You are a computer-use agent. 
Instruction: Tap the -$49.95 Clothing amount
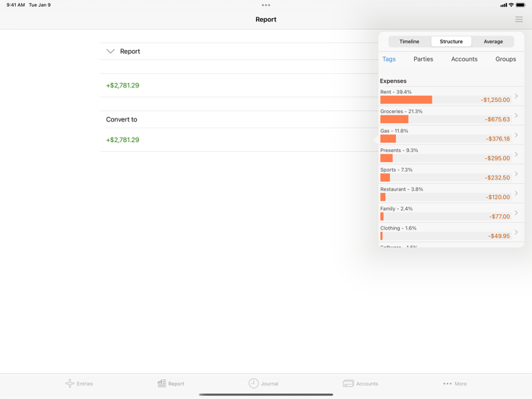coord(499,236)
